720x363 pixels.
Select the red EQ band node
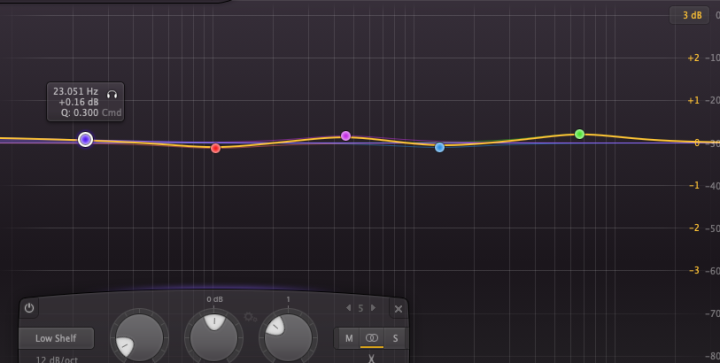[x=215, y=148]
